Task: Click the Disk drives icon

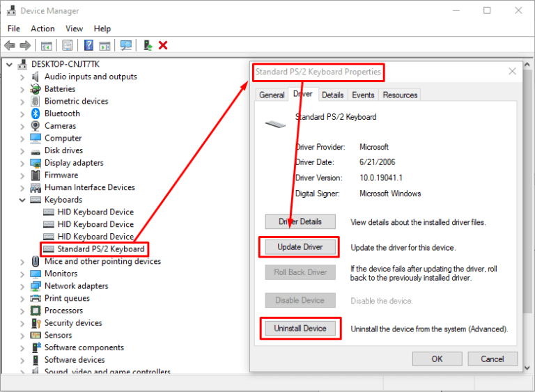Action: [x=36, y=152]
